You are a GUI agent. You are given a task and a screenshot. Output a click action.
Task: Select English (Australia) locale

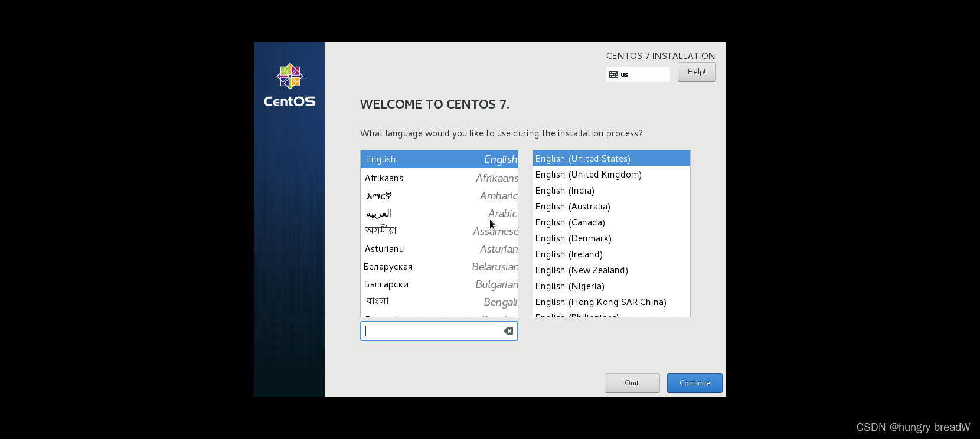point(612,207)
